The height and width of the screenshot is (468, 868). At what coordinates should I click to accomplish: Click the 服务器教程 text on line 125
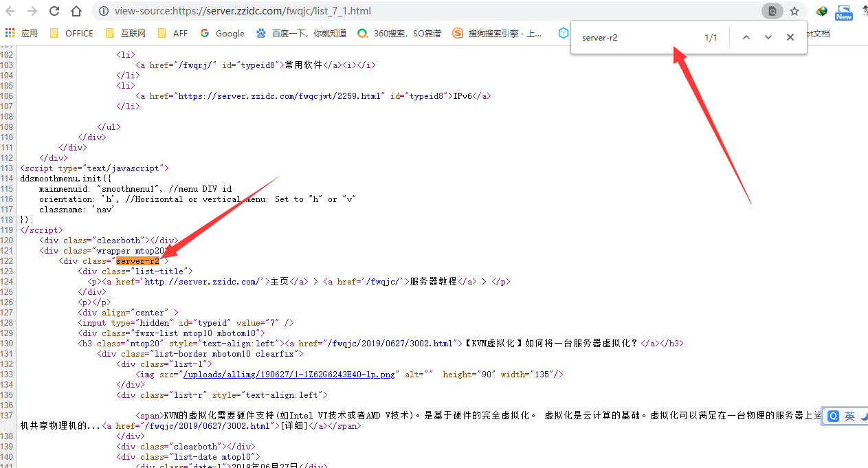pyautogui.click(x=433, y=282)
